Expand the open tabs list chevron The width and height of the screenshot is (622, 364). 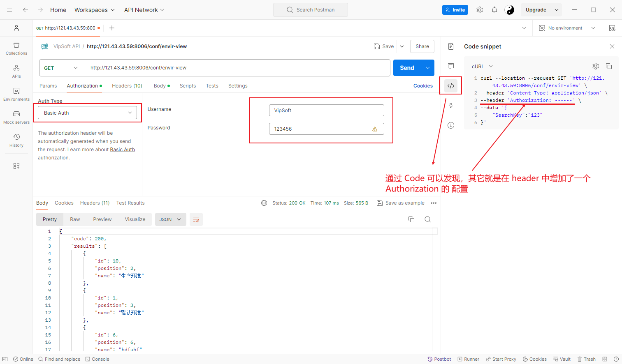click(524, 28)
